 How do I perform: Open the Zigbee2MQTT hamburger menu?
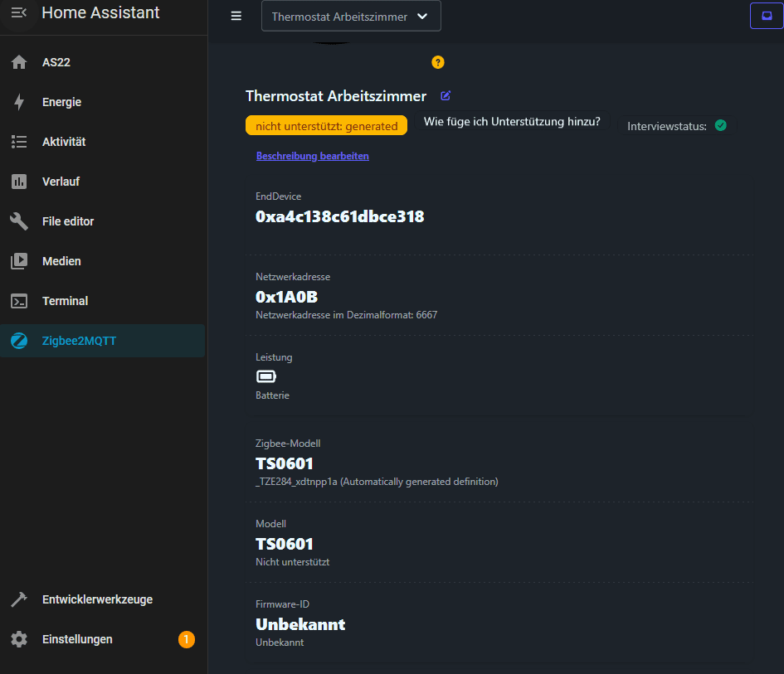pos(236,16)
